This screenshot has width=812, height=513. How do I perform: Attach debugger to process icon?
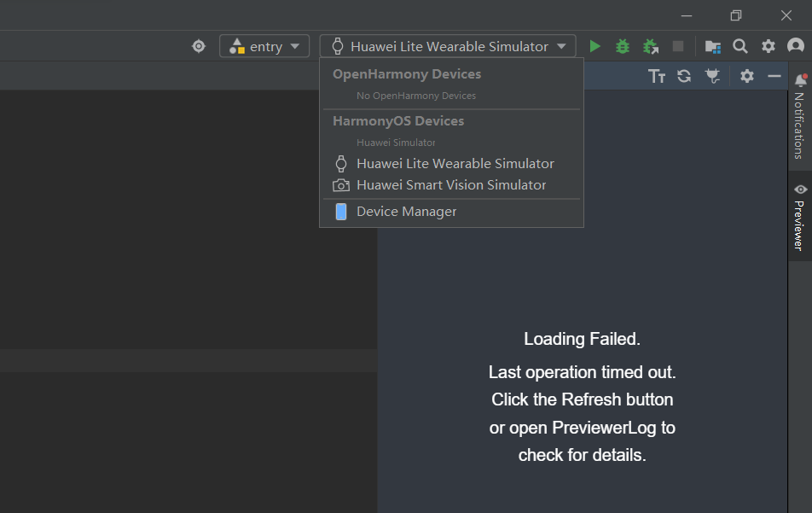pos(651,46)
